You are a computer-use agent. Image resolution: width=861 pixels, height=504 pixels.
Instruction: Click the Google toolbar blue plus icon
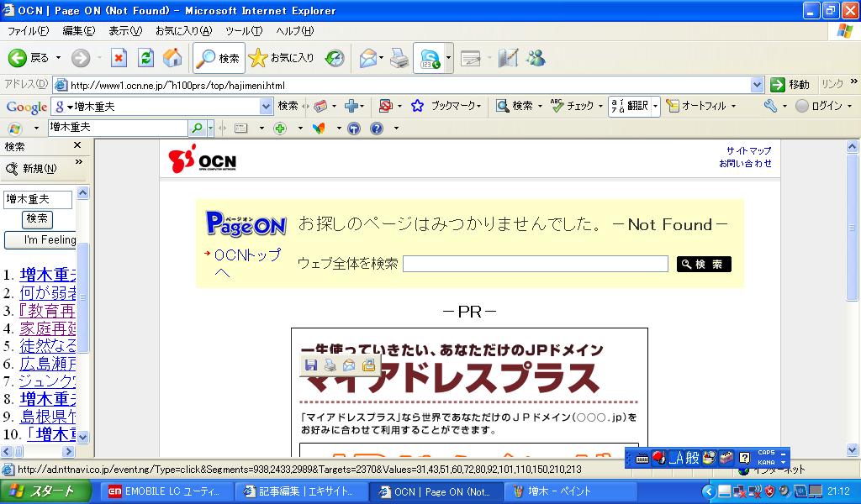point(351,106)
